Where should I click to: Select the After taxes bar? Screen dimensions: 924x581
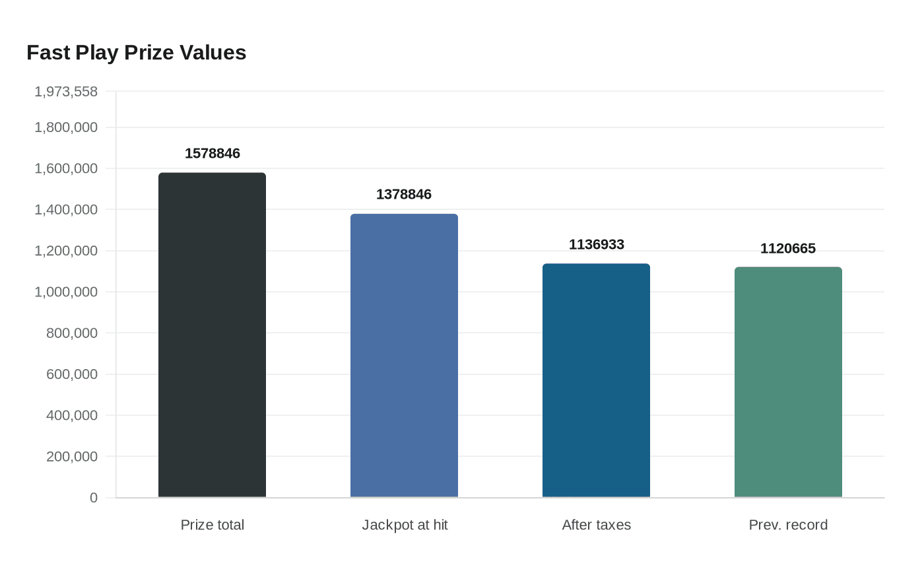point(596,380)
